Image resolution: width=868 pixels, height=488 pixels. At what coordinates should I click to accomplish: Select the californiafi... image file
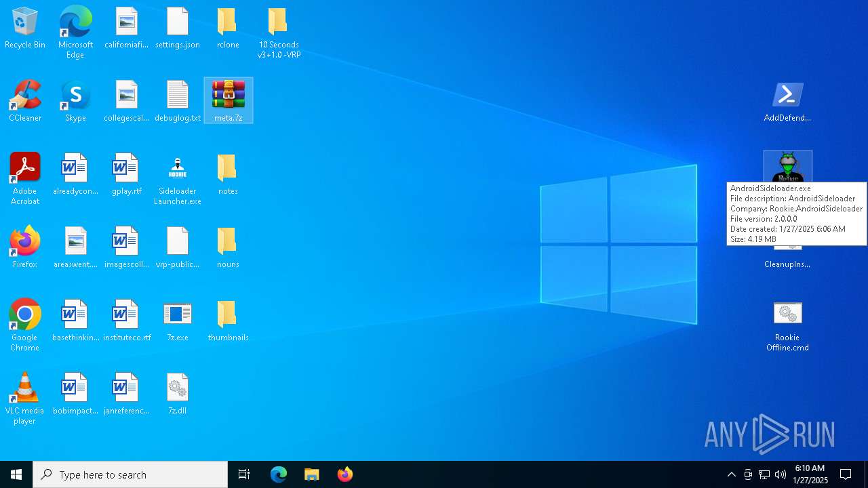(126, 28)
